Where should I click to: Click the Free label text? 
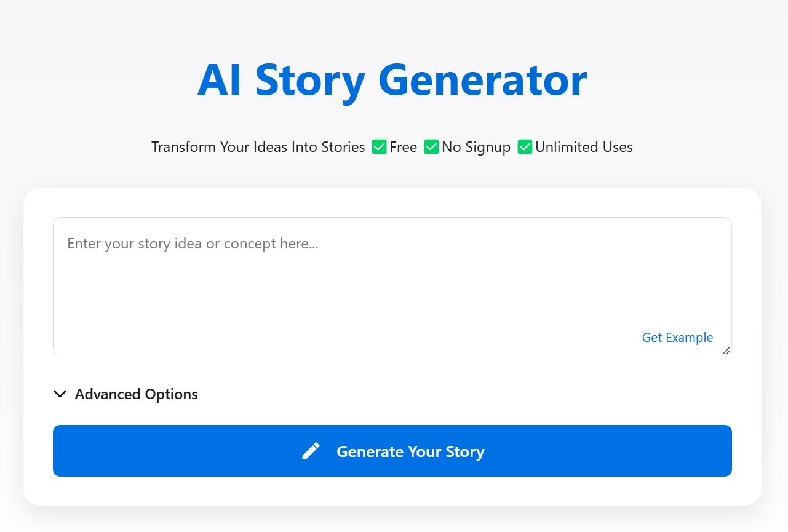coord(404,147)
